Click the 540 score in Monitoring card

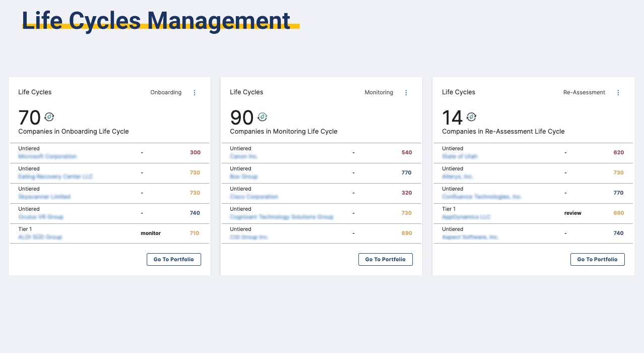[x=407, y=152]
